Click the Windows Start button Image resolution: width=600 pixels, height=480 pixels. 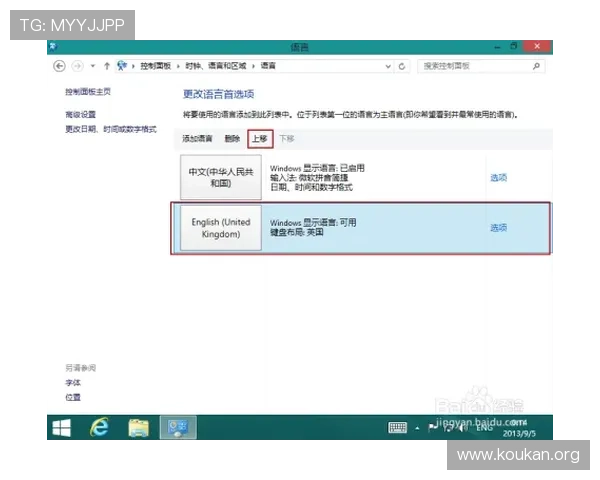62,428
